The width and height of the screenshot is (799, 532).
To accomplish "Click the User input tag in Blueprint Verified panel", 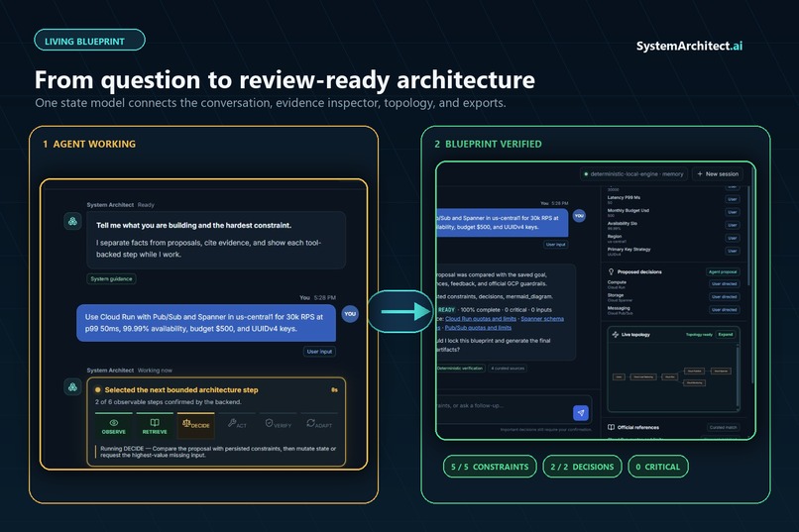I will [555, 245].
